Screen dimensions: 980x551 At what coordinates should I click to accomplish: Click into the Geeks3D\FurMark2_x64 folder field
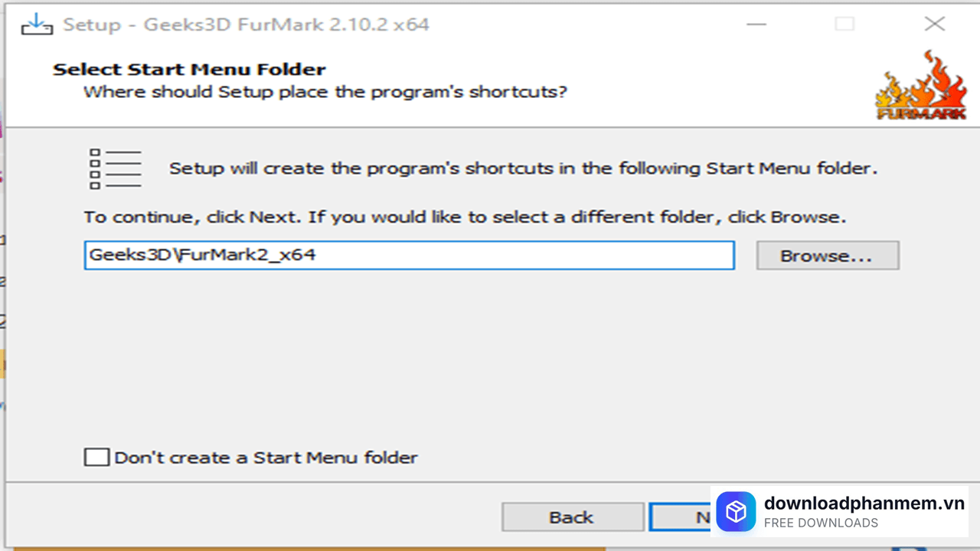pyautogui.click(x=409, y=256)
